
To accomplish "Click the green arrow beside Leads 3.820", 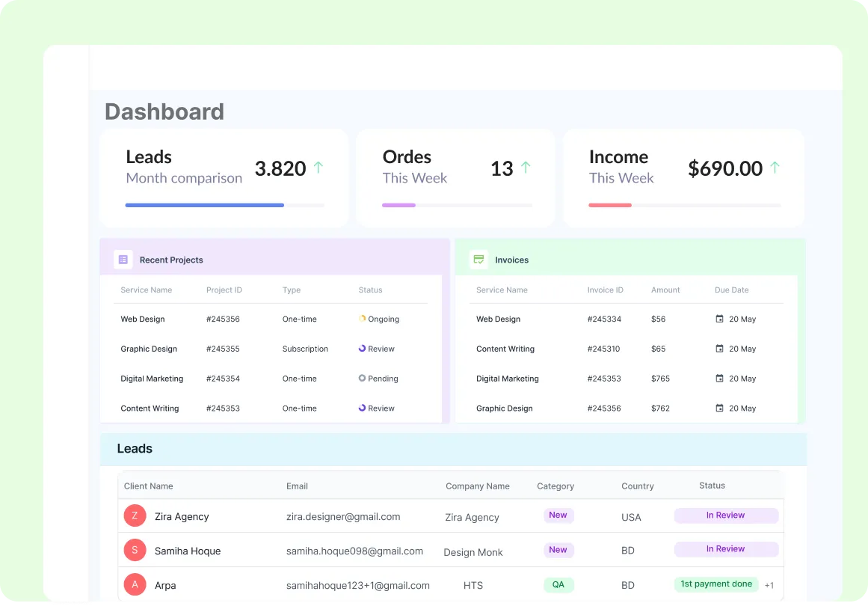I will (318, 168).
